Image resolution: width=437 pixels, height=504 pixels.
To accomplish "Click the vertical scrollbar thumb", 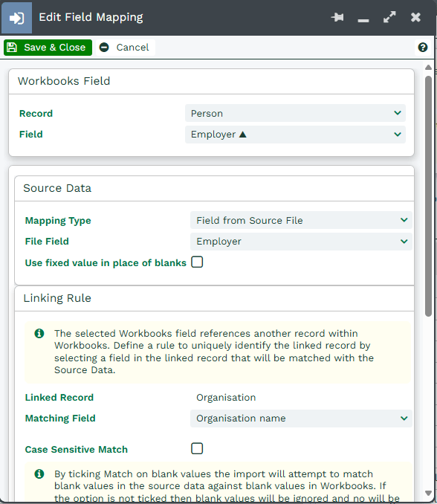I will coord(428,196).
